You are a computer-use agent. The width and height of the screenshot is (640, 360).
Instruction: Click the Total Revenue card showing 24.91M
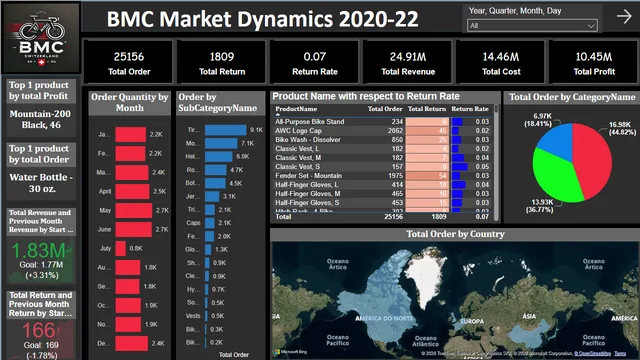tap(408, 62)
